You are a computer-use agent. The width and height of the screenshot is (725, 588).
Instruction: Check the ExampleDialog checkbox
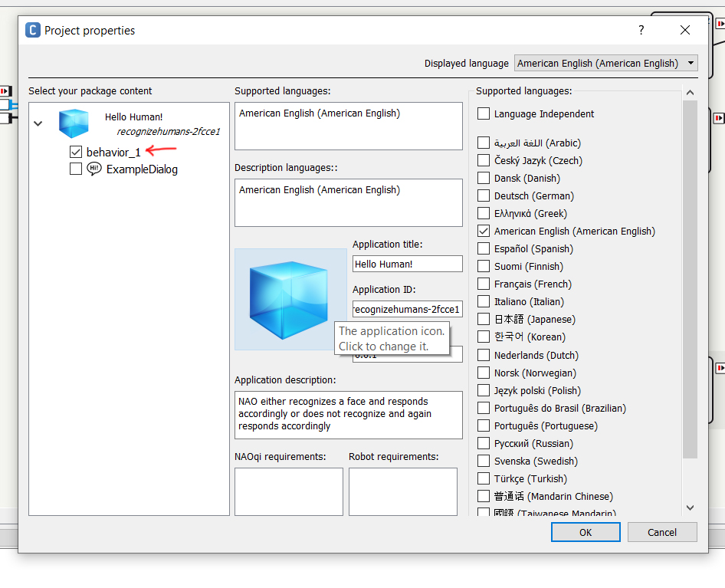[x=76, y=169]
